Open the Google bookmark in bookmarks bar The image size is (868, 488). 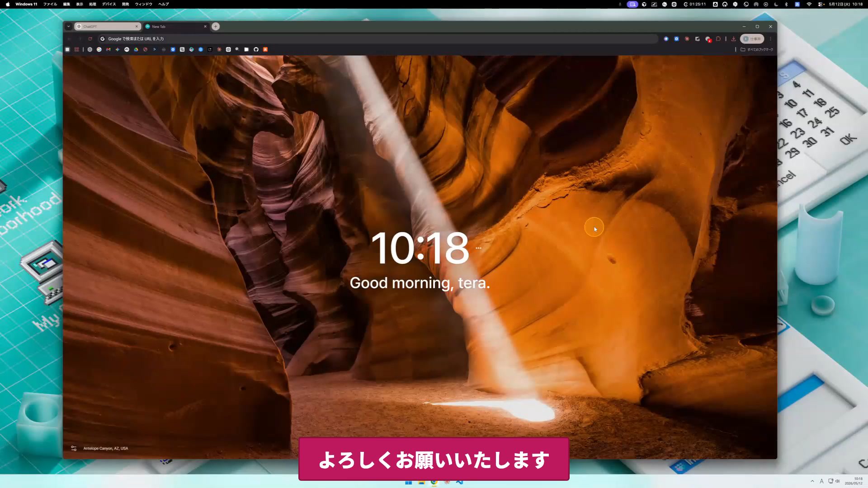coord(99,50)
